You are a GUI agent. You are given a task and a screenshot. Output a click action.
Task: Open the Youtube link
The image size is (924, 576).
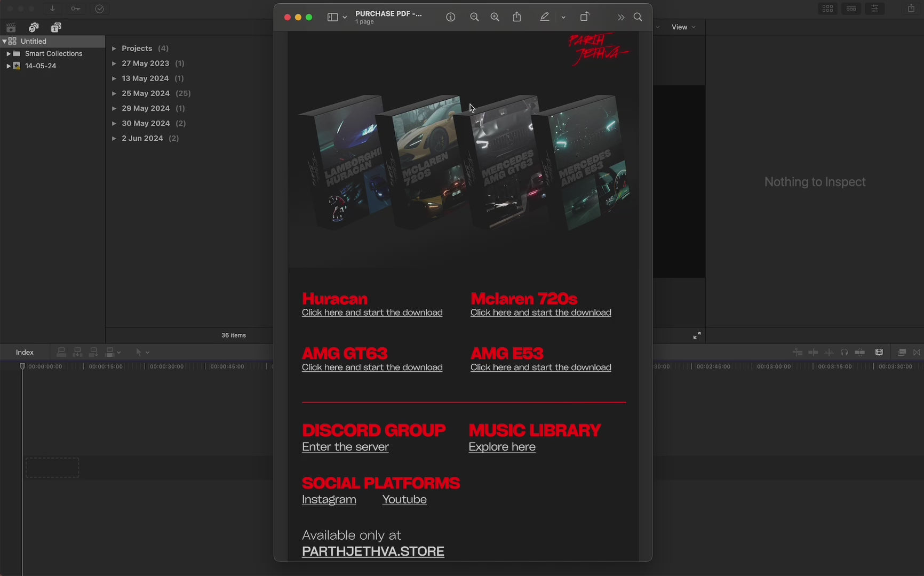pos(404,500)
